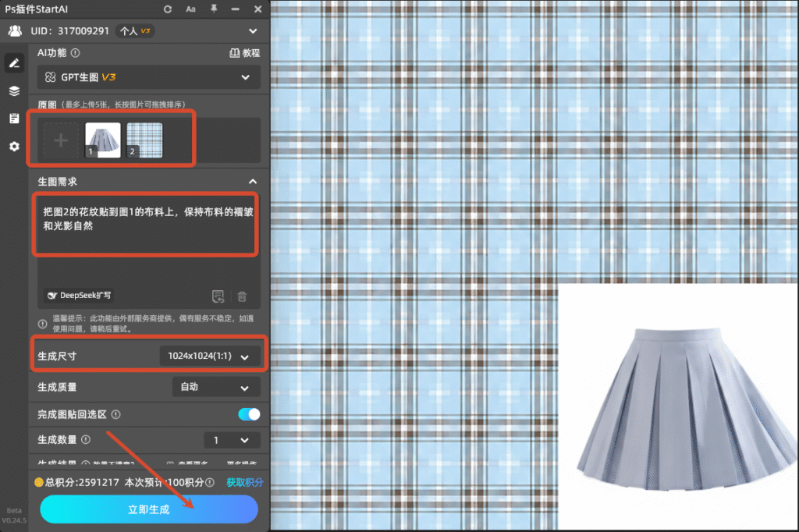The width and height of the screenshot is (799, 532).
Task: Open the pencil edit tab in sidebar
Action: [x=14, y=63]
